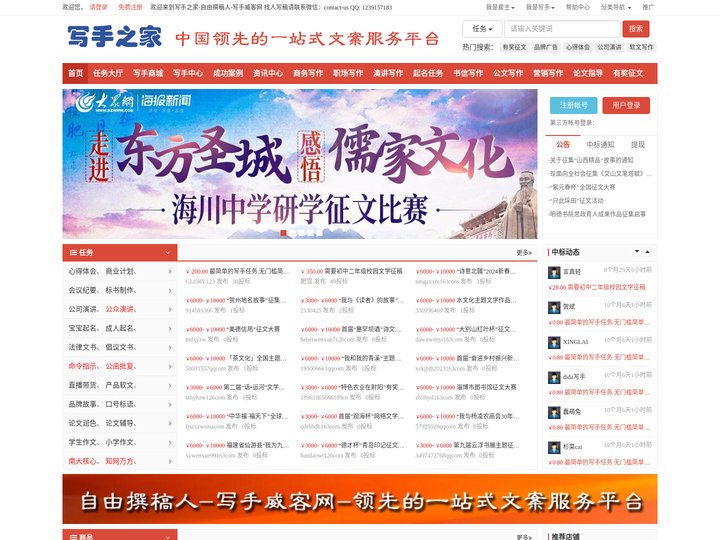Select hot search tag 公司演讲
Image resolution: width=720 pixels, height=540 pixels.
(x=609, y=47)
